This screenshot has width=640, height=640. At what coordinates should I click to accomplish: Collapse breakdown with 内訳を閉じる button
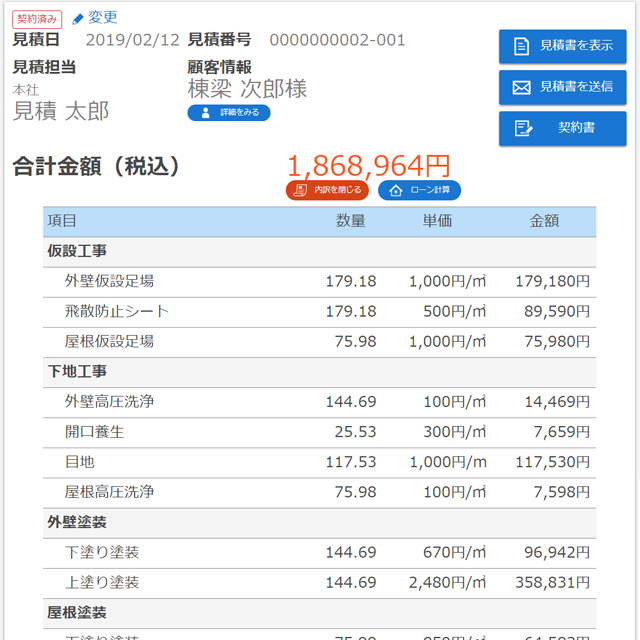327,190
